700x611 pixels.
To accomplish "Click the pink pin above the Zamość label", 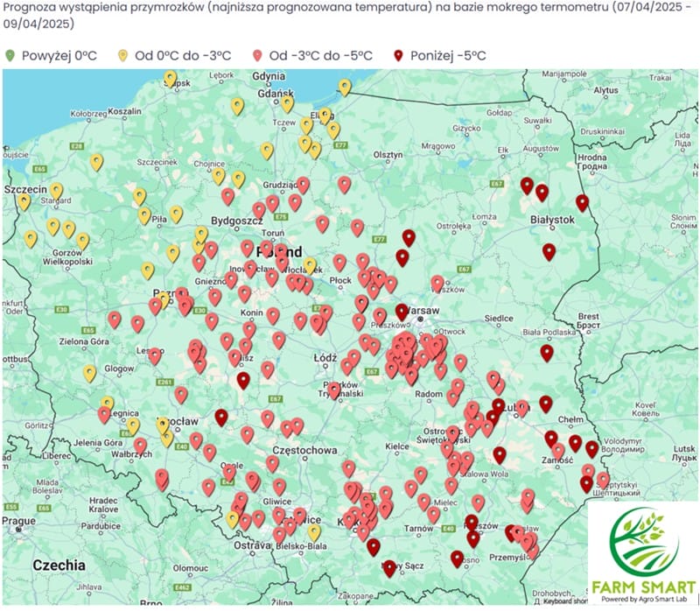I will point(557,452).
